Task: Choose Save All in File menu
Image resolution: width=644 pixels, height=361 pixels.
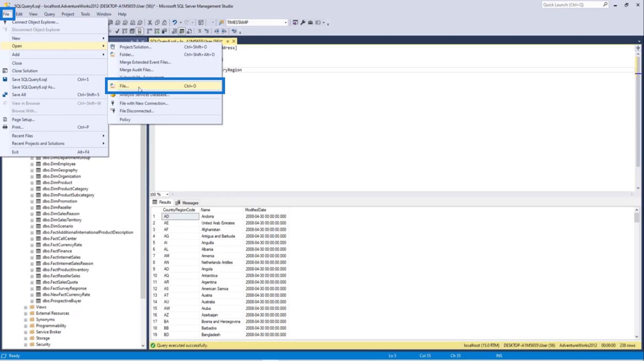Action: coord(54,95)
